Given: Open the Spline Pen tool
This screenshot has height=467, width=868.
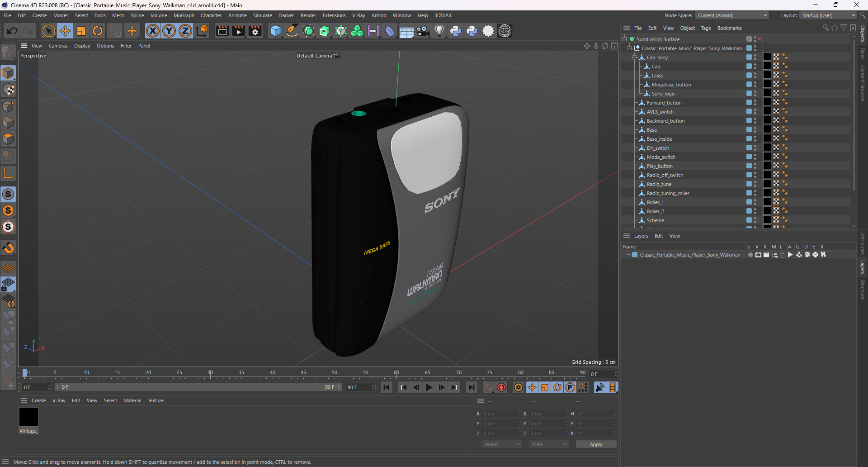Looking at the screenshot, I should pyautogui.click(x=292, y=31).
